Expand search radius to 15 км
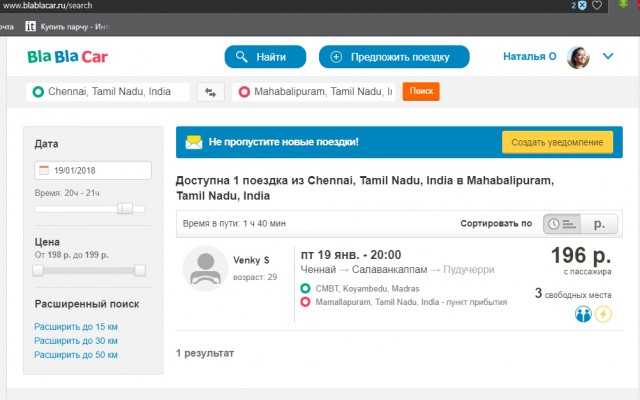The height and width of the screenshot is (400, 640). tap(75, 326)
